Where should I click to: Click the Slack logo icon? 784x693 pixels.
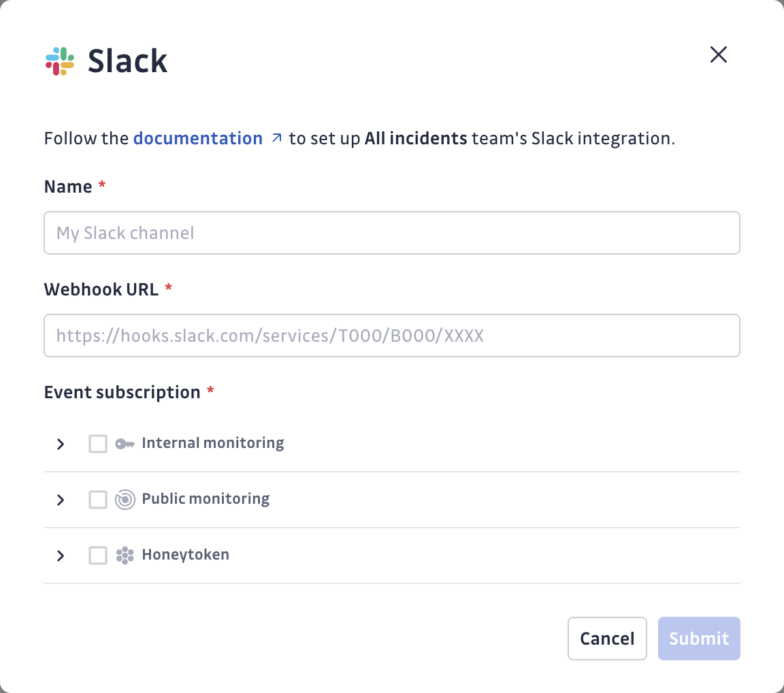pos(60,61)
